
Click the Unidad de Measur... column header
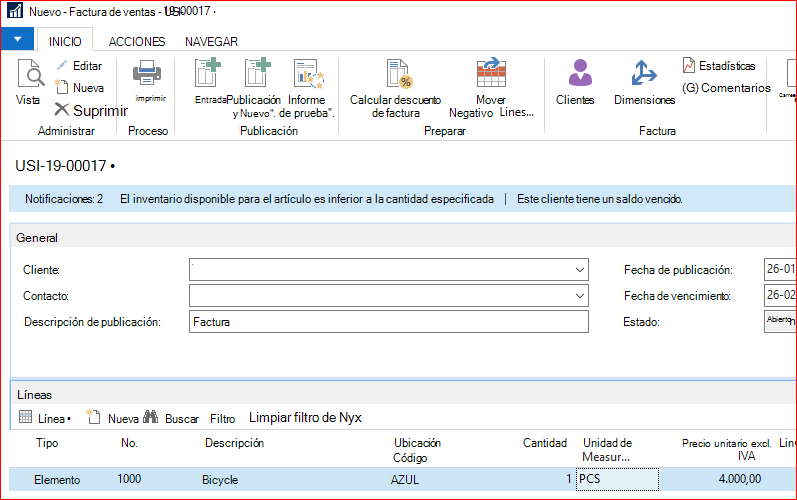point(607,450)
